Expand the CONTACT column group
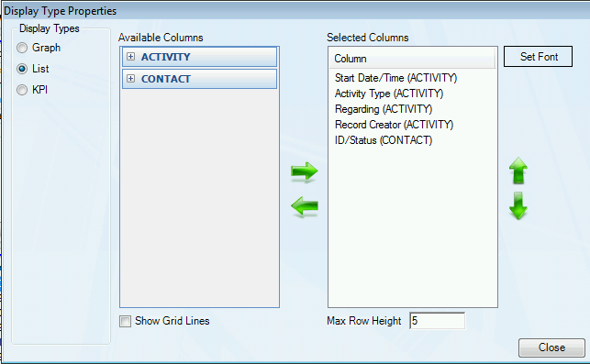 click(130, 78)
